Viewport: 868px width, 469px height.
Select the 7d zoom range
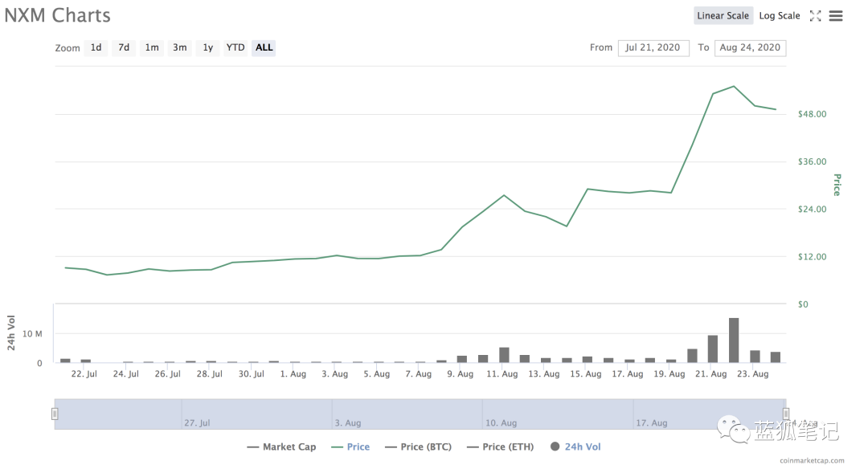click(x=124, y=47)
